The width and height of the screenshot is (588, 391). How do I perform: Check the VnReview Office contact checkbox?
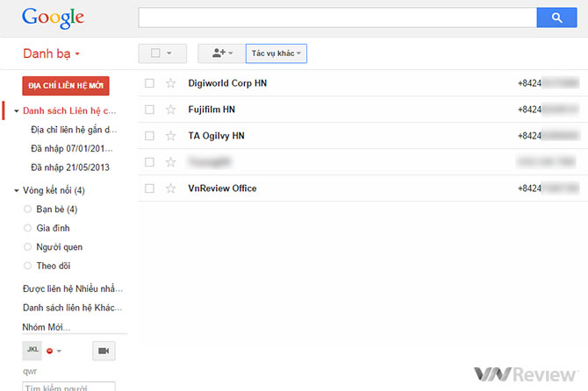pos(149,188)
